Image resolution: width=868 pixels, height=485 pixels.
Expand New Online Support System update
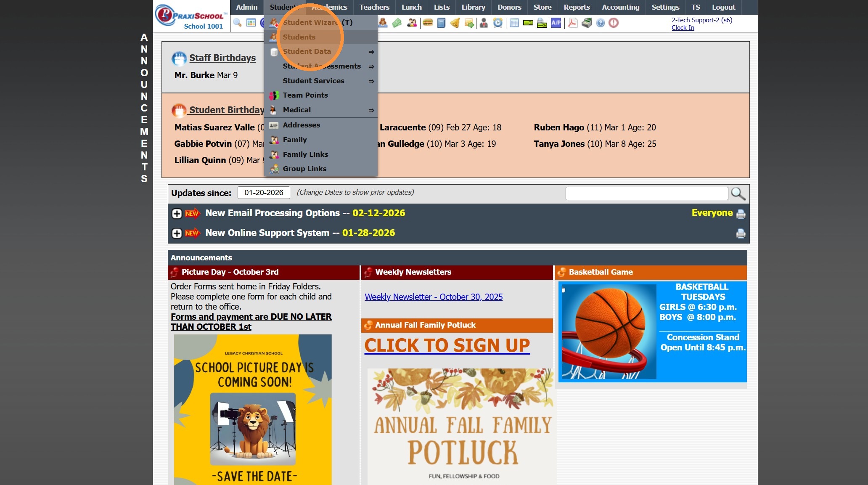[x=177, y=233]
